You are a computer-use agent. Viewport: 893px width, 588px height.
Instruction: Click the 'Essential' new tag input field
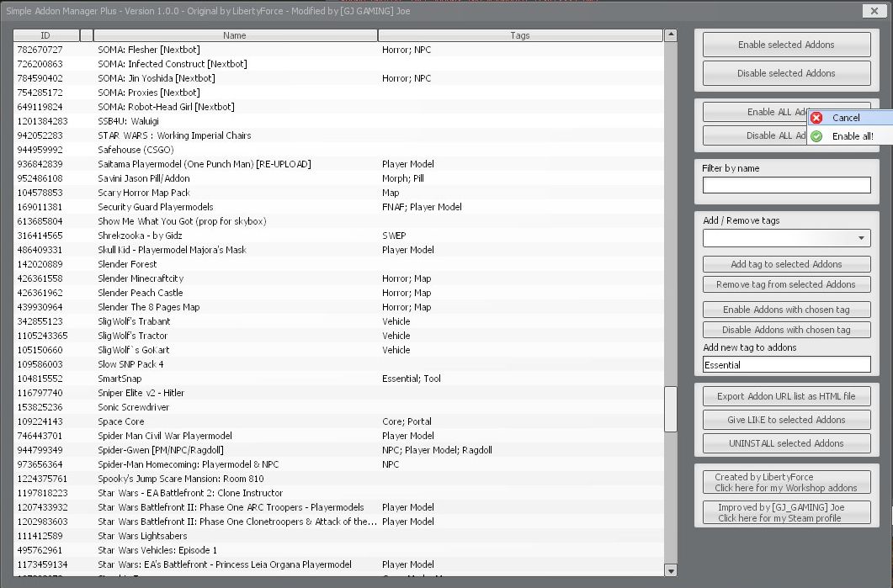pyautogui.click(x=786, y=365)
